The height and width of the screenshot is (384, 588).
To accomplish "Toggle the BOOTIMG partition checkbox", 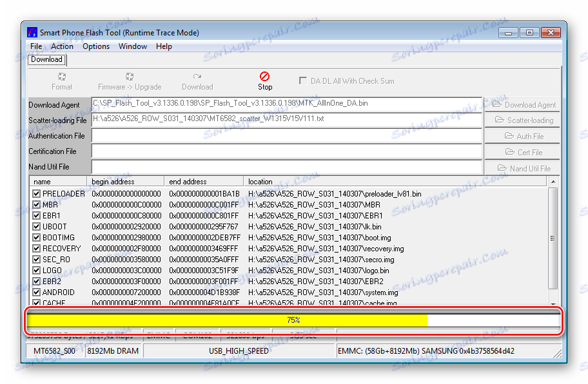I will tap(36, 238).
